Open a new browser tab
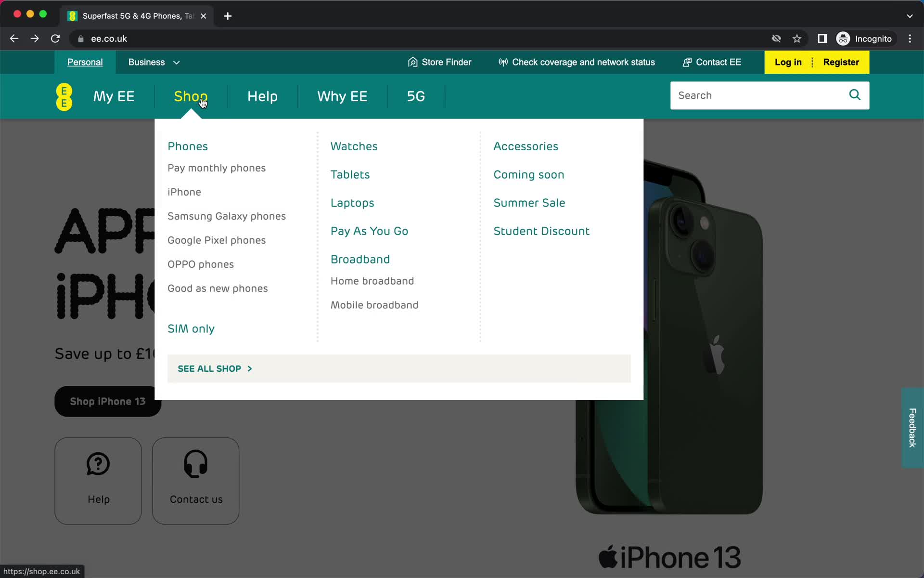 pos(228,16)
